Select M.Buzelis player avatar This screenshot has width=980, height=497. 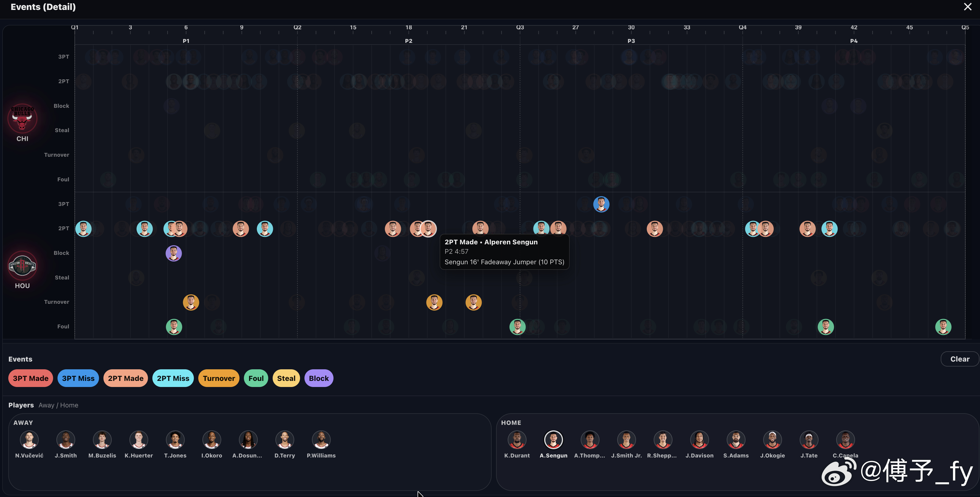coord(102,440)
